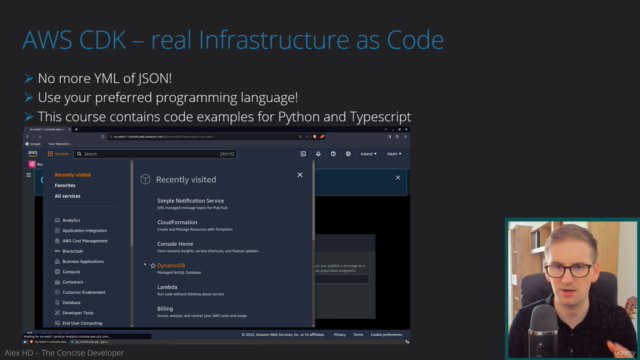This screenshot has width=640, height=360.
Task: Open Simple Notification Service
Action: tap(191, 200)
